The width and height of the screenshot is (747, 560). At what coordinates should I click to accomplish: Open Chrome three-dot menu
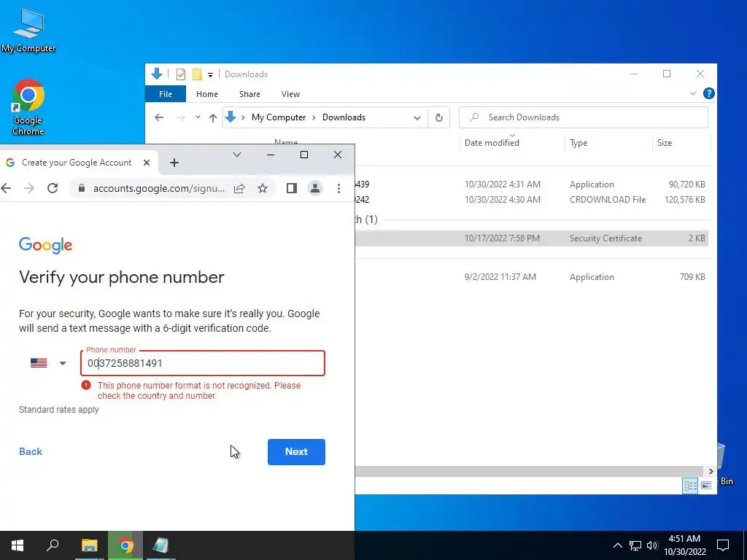coord(338,189)
